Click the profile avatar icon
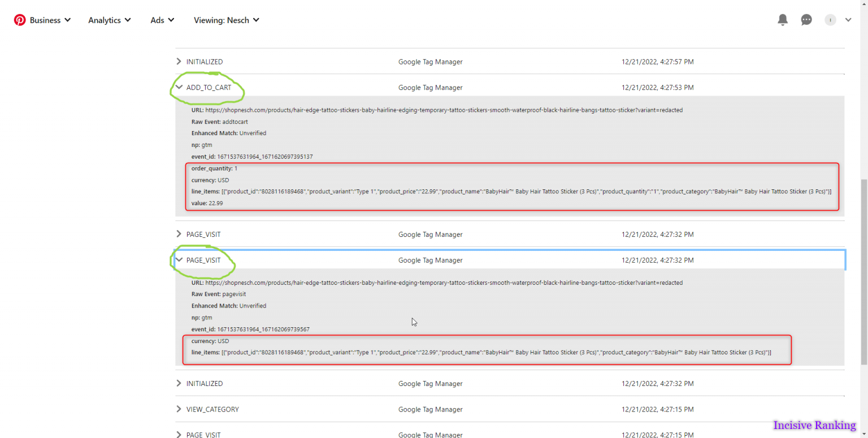Viewport: 868px width, 438px height. tap(830, 20)
